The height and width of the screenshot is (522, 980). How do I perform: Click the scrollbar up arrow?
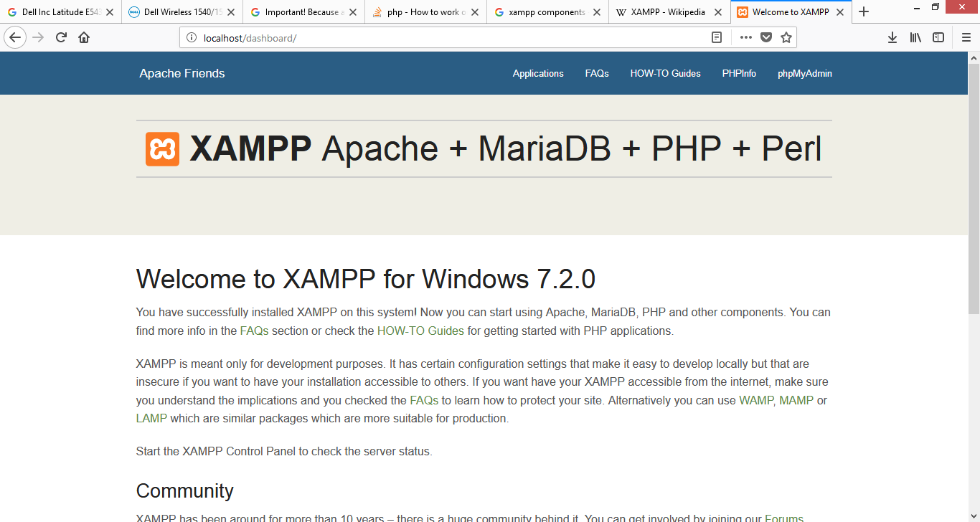tap(974, 57)
